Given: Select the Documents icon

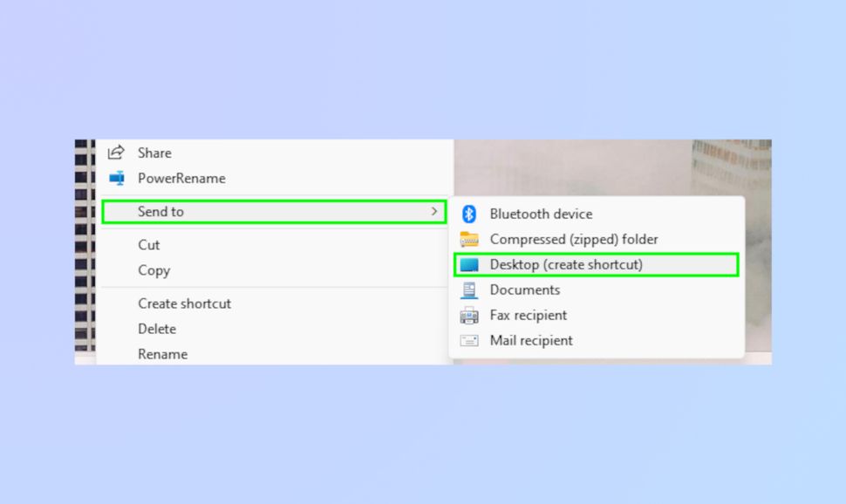Looking at the screenshot, I should click(x=469, y=289).
